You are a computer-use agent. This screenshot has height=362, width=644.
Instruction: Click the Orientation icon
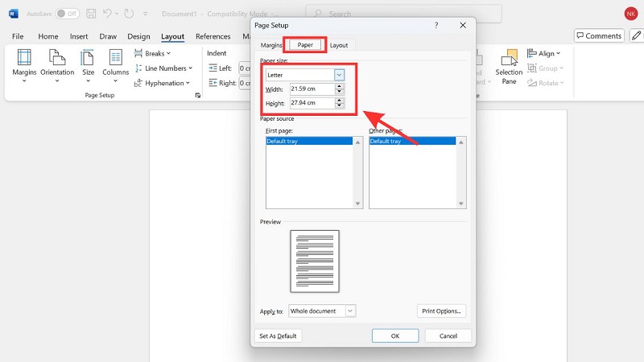(x=57, y=64)
